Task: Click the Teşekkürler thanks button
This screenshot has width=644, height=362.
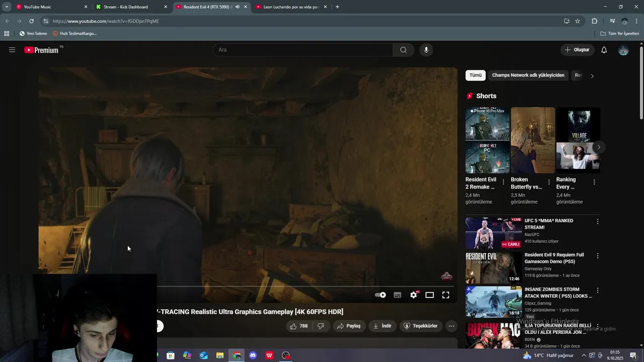Action: coord(421,326)
